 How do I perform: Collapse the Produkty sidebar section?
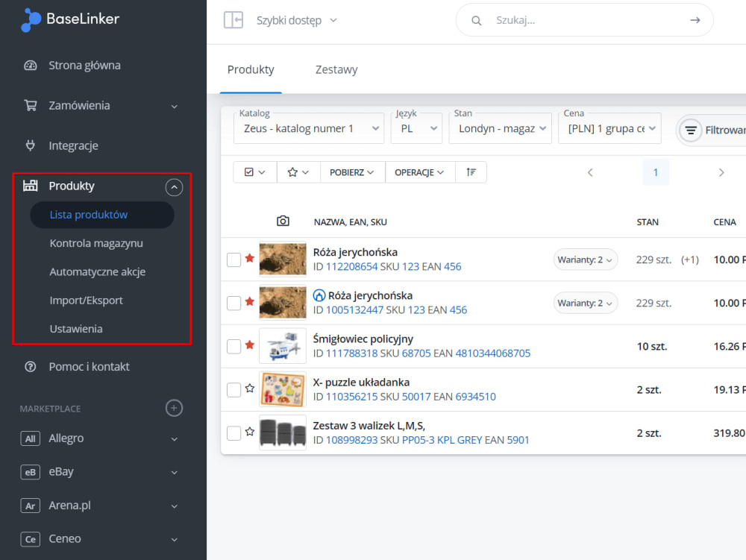174,187
